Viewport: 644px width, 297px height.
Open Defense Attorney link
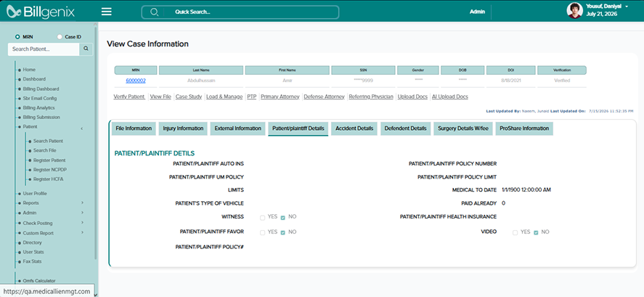(324, 97)
